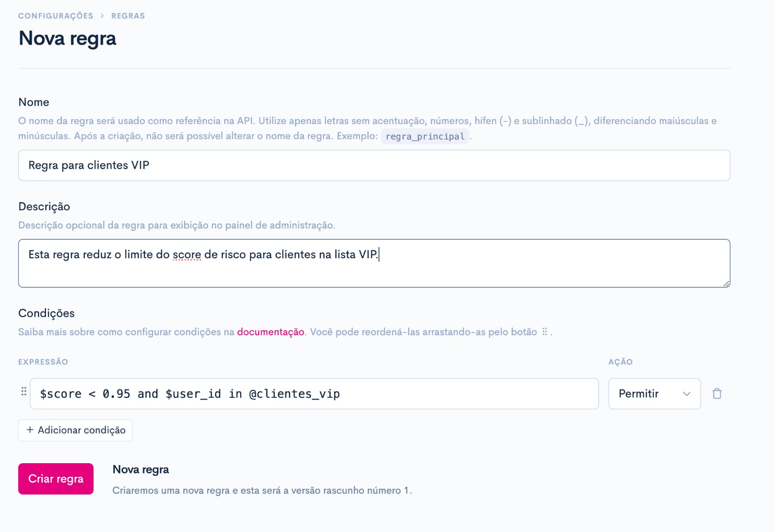The width and height of the screenshot is (775, 532).
Task: Click the Nova regra page heading
Action: click(67, 38)
